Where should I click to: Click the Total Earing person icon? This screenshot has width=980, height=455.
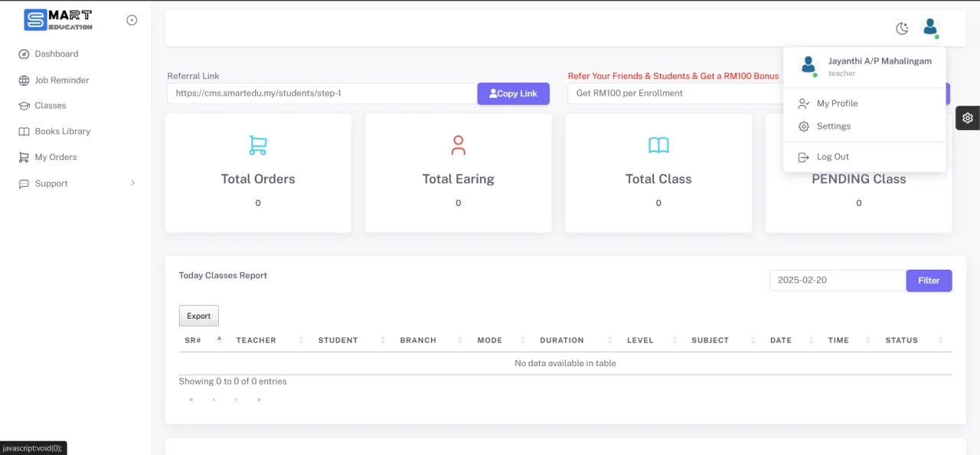458,145
